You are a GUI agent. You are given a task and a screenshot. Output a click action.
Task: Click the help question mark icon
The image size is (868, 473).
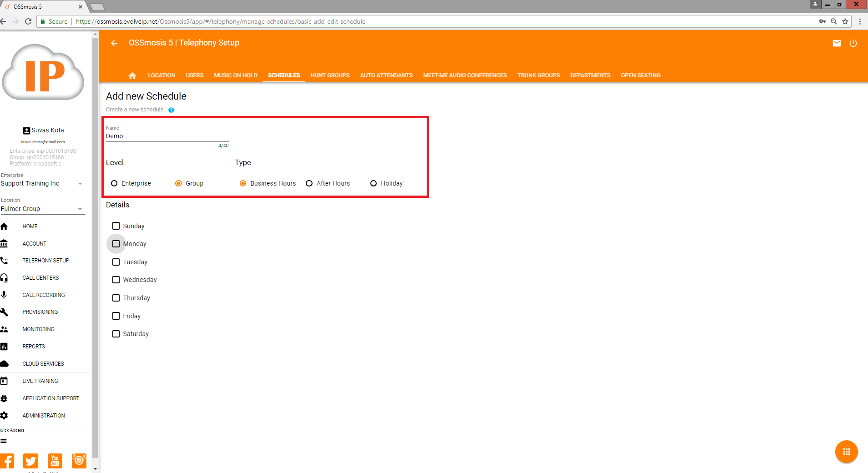[x=172, y=110]
